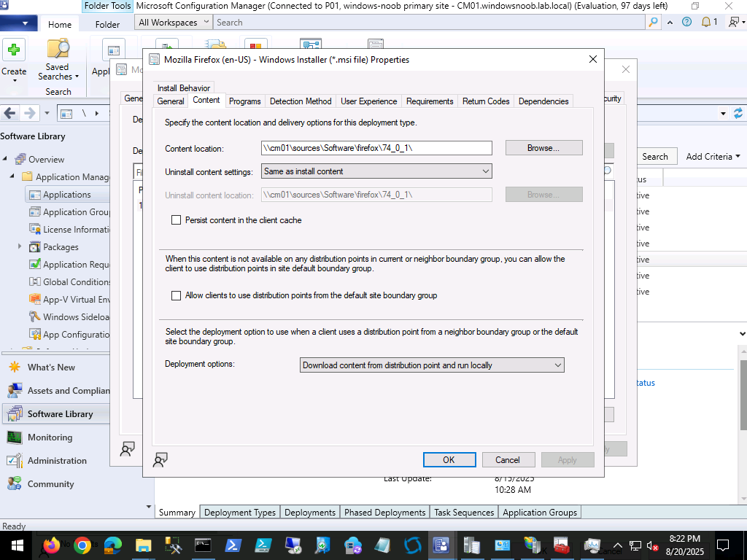Open the notifications bell icon
Image resolution: width=747 pixels, height=560 pixels.
click(x=706, y=22)
